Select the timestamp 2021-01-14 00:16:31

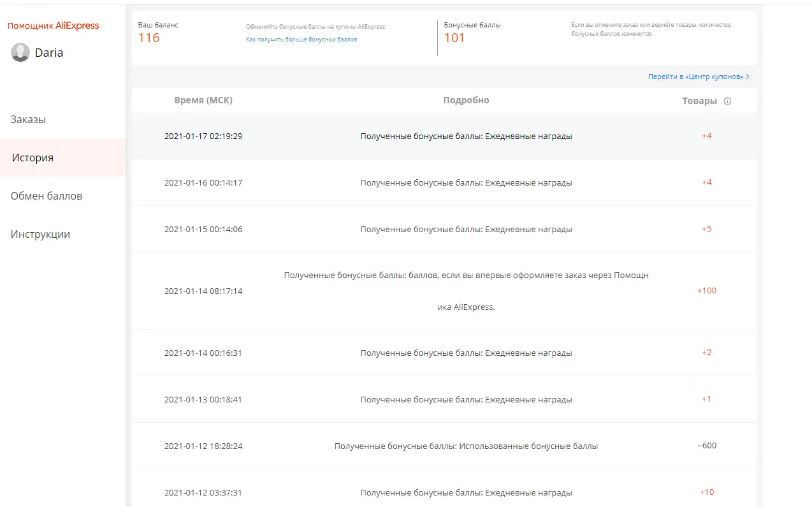(203, 353)
